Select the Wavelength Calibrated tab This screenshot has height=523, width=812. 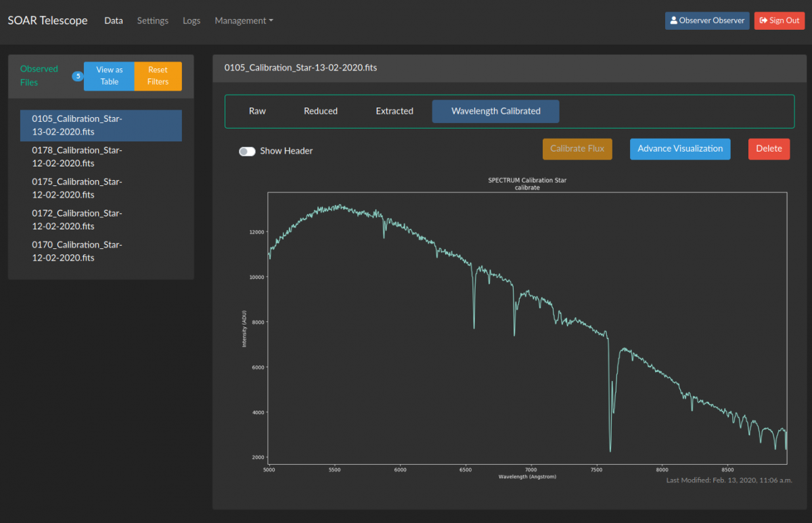click(496, 111)
